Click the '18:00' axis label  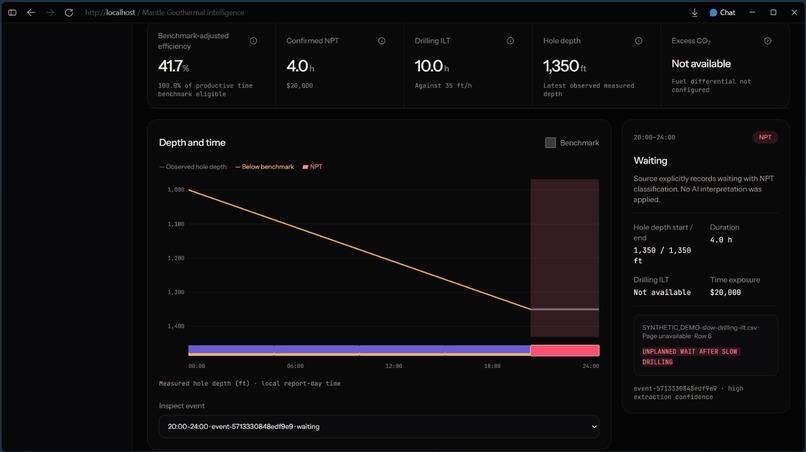492,366
